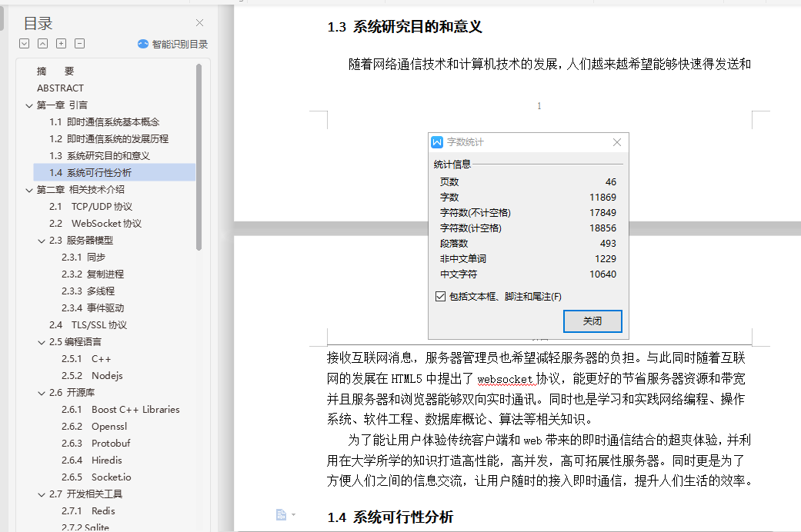Screen dimensions: 801x532
Task: Click the outline panel vertical scrollbar
Action: point(199,158)
